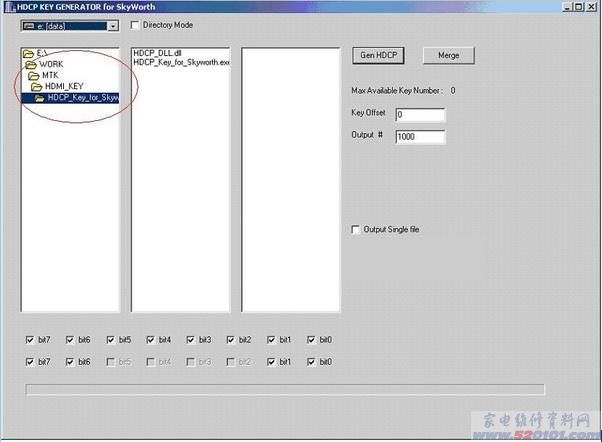
Task: Select the HDMI_KEY tree item label
Action: click(x=64, y=87)
